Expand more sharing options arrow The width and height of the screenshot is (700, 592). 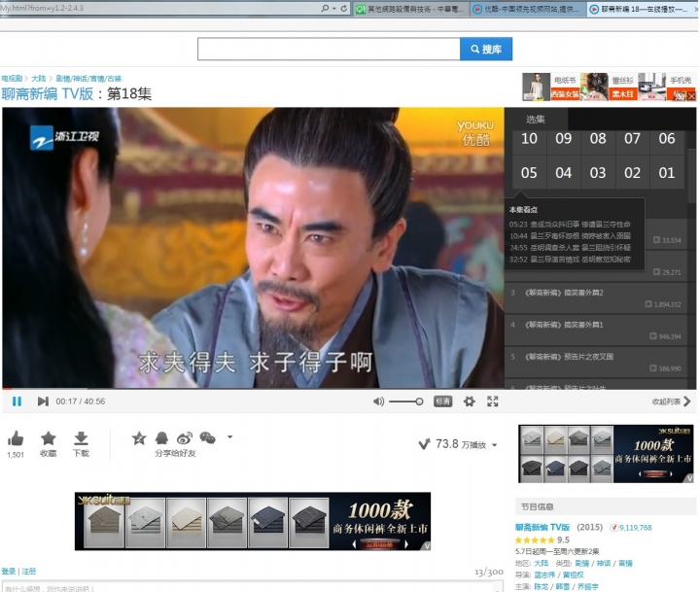pyautogui.click(x=229, y=436)
